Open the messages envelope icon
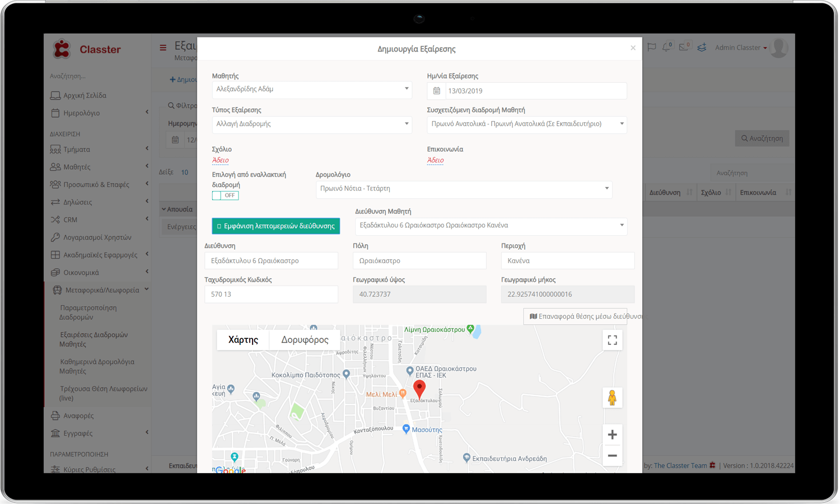 tap(684, 47)
